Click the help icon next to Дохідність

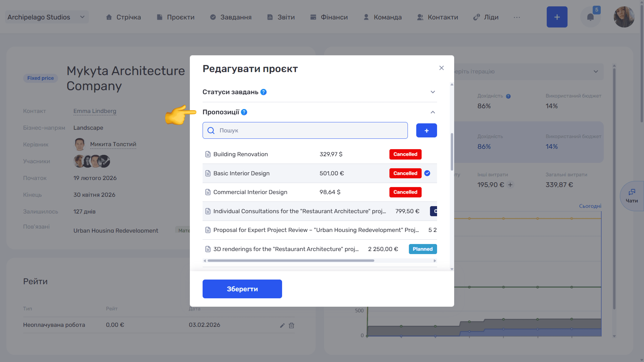tap(508, 96)
